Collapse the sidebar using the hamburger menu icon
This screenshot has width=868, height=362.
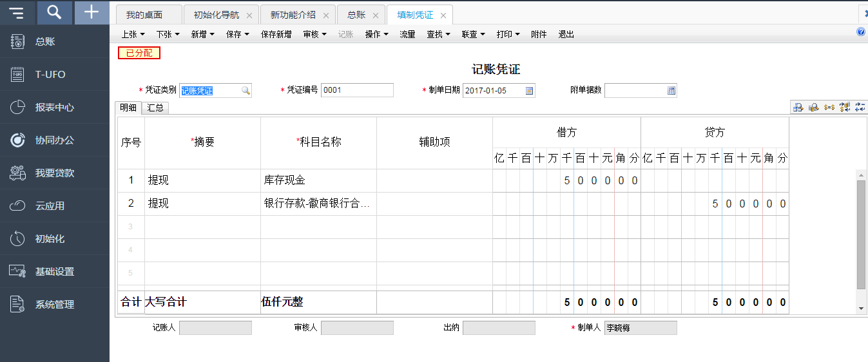[17, 12]
